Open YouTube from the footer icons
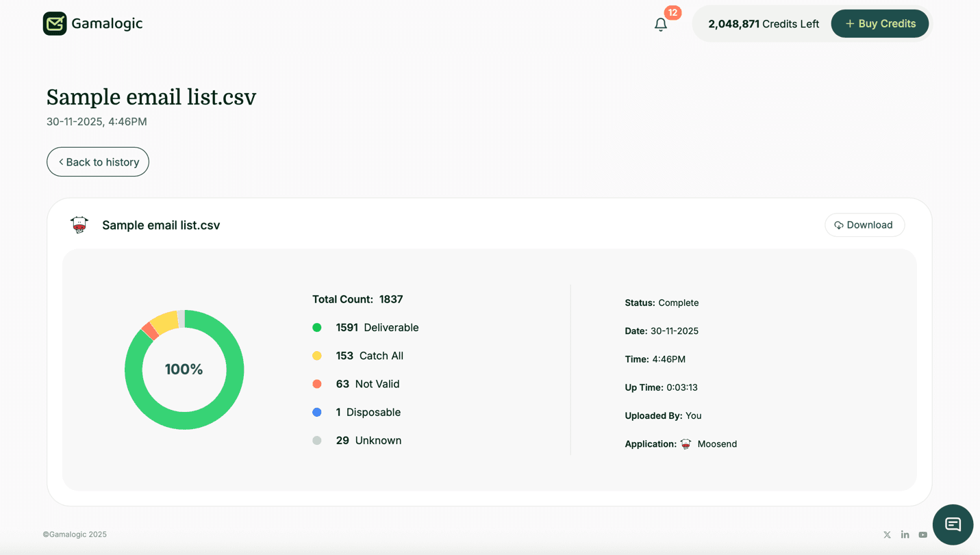Viewport: 980px width, 555px height. coord(922,534)
